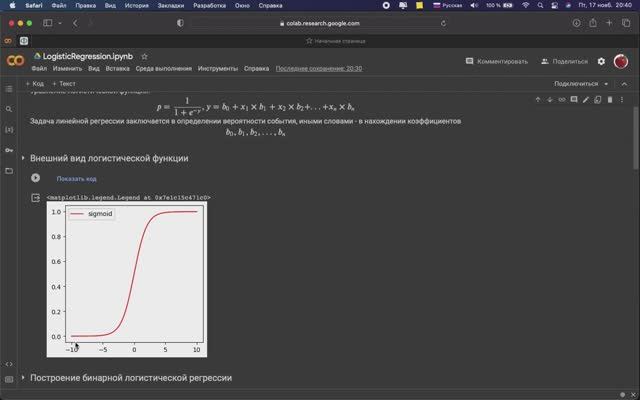Collapse the Colab header with chevron
The width and height of the screenshot is (640, 400).
point(624,84)
